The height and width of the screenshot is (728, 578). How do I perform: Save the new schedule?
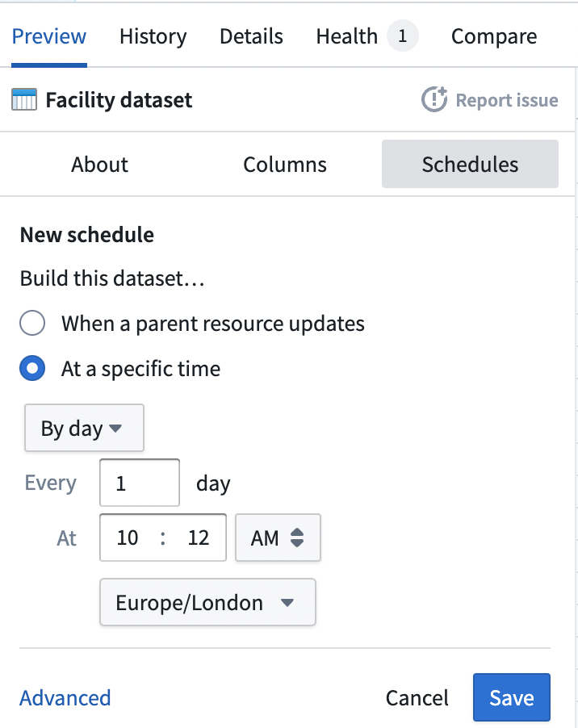click(x=511, y=697)
